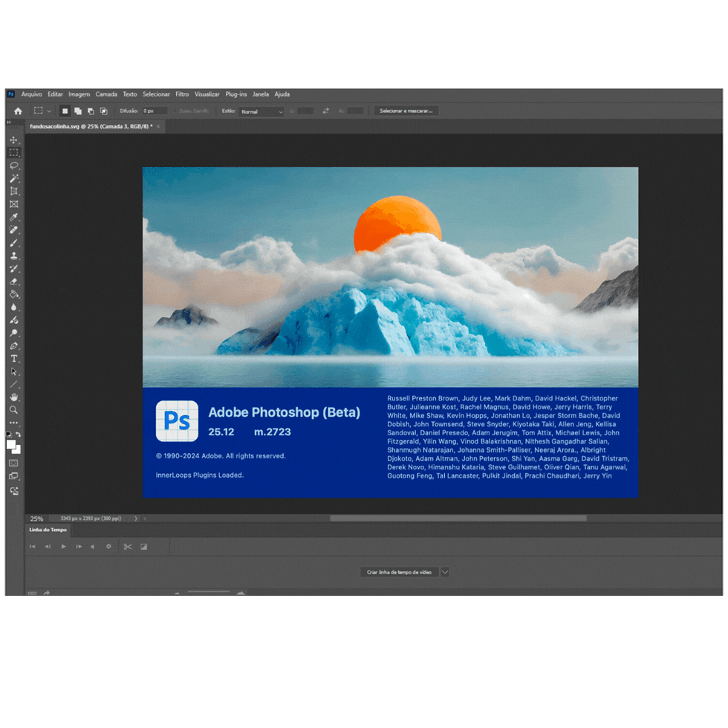
Task: Reset default foreground and background colors
Action: pyautogui.click(x=8, y=434)
